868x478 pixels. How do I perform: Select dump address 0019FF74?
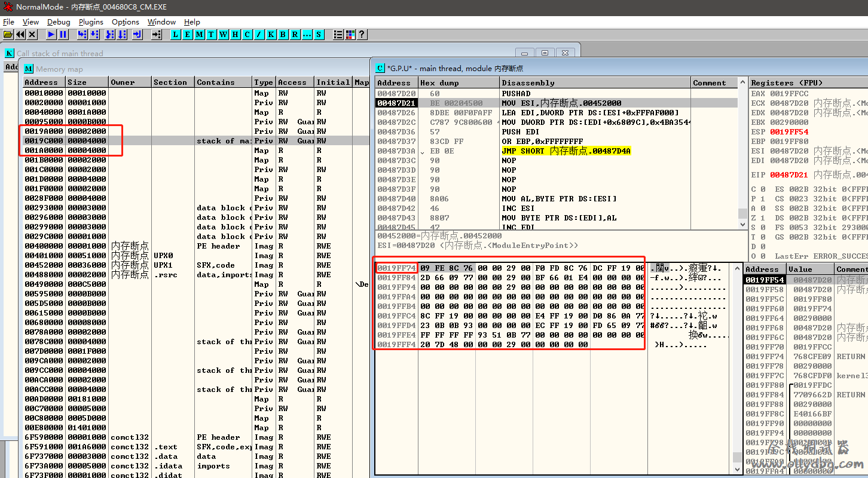(396, 268)
